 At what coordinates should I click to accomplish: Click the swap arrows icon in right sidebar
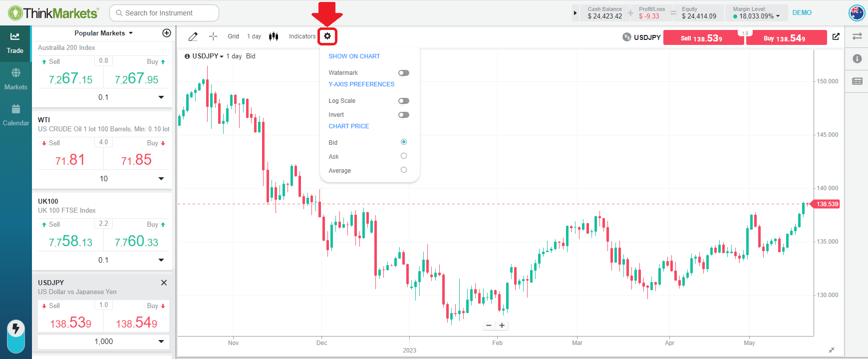pyautogui.click(x=857, y=36)
